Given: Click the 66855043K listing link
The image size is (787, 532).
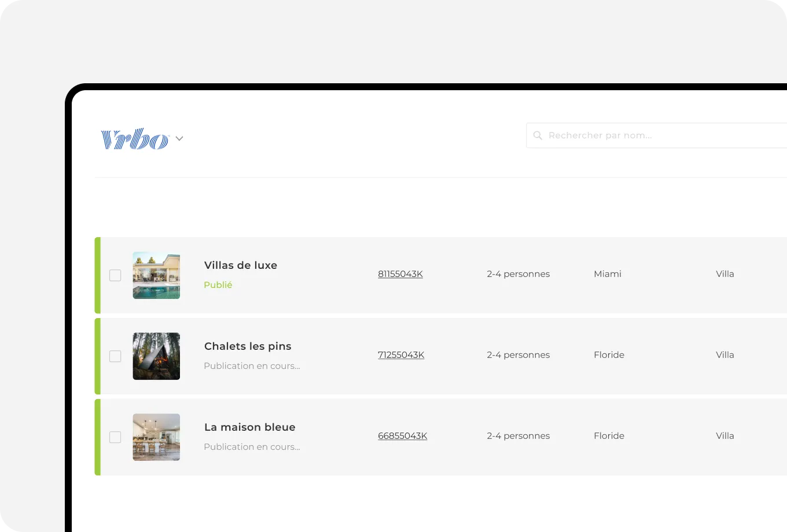Looking at the screenshot, I should tap(403, 436).
